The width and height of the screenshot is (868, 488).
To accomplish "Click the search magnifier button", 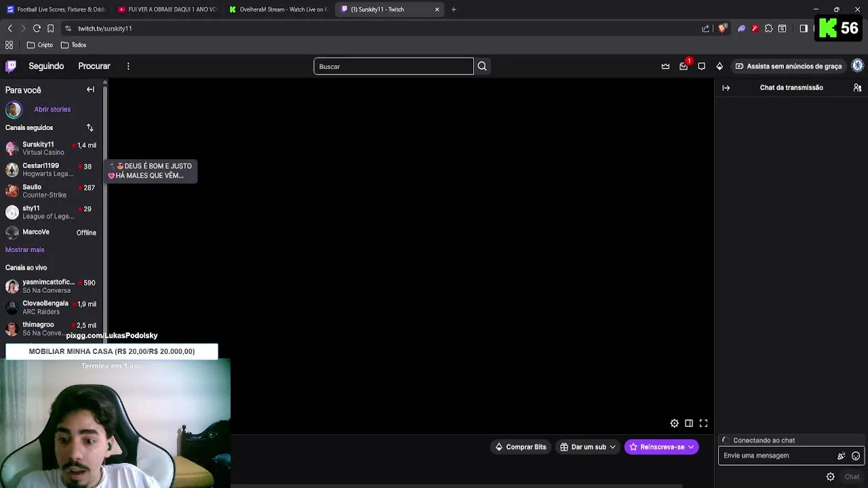I will pyautogui.click(x=482, y=66).
